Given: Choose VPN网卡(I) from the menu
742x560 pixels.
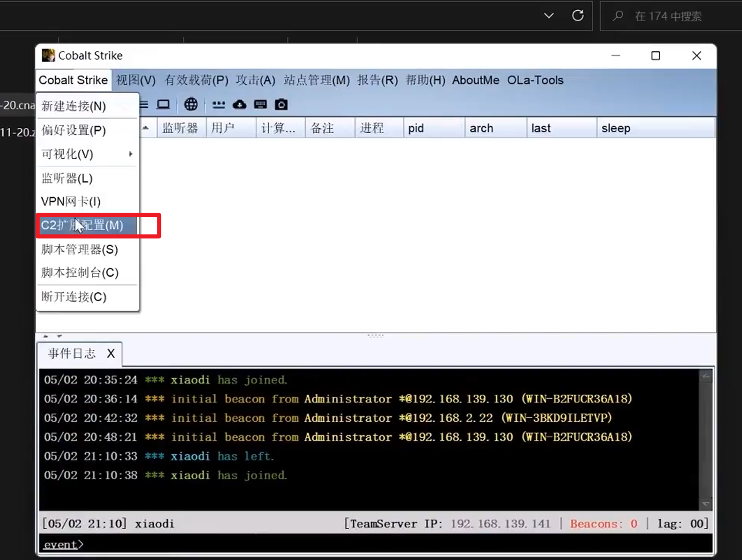Looking at the screenshot, I should [x=87, y=201].
